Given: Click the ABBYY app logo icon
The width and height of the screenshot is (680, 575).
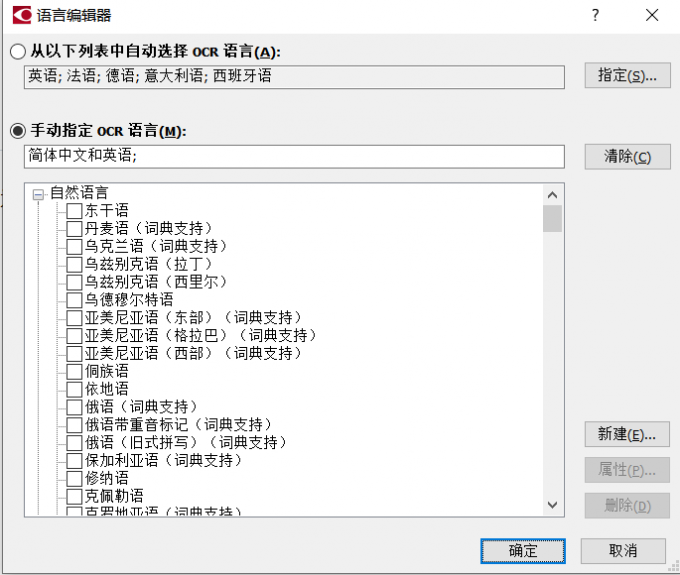Looking at the screenshot, I should [x=22, y=15].
